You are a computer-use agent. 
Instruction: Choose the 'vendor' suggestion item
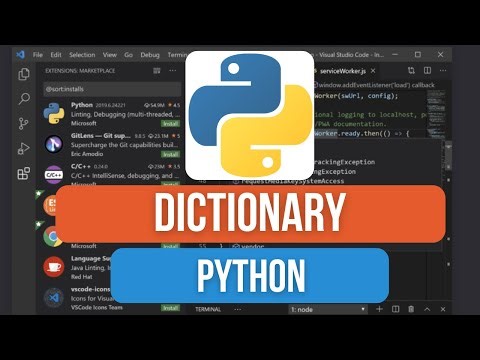click(248, 247)
